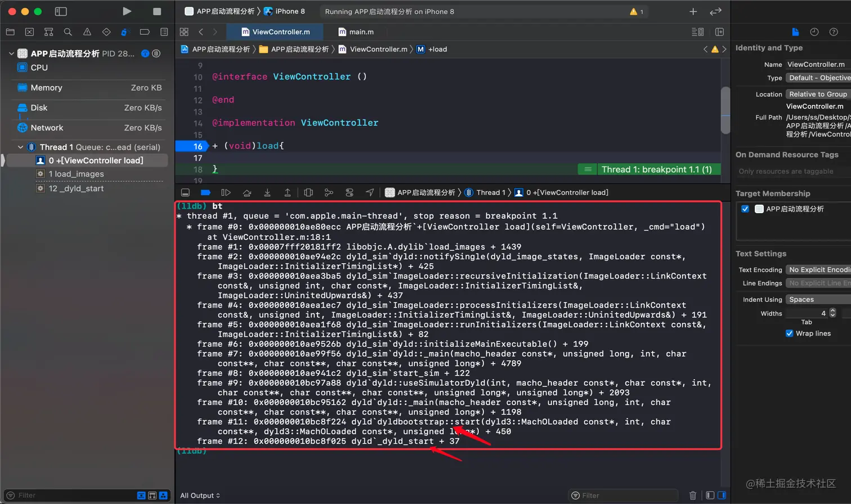Show the quick help inspector tab
851x504 pixels.
click(834, 32)
